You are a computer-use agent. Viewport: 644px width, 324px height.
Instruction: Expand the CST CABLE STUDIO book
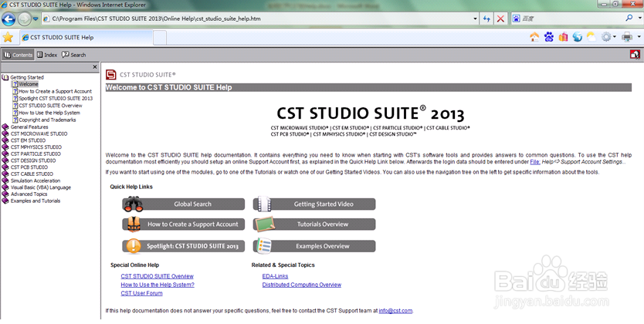[x=5, y=174]
